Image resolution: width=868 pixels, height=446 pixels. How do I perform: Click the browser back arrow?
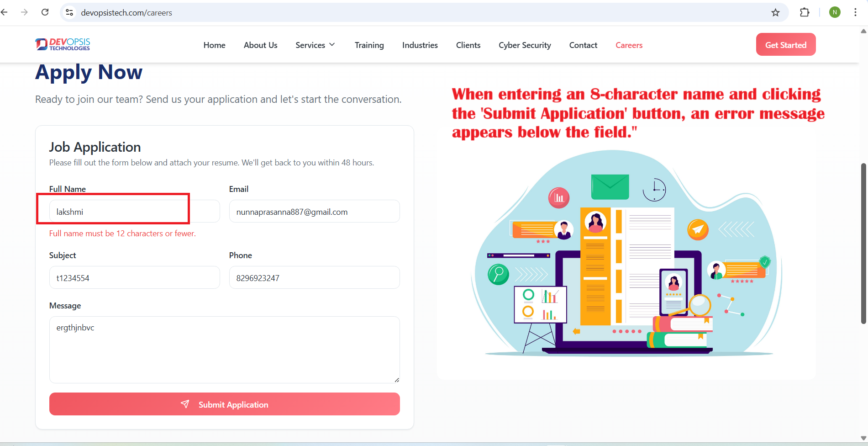coord(5,12)
